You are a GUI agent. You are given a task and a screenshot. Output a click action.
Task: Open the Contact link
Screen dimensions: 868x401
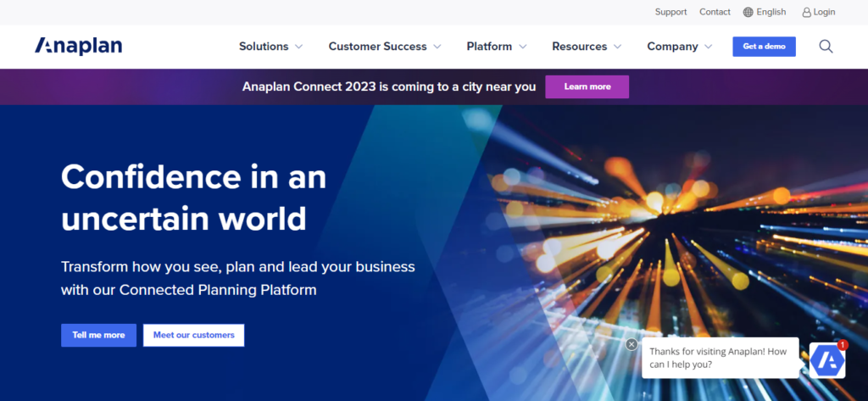click(x=715, y=12)
